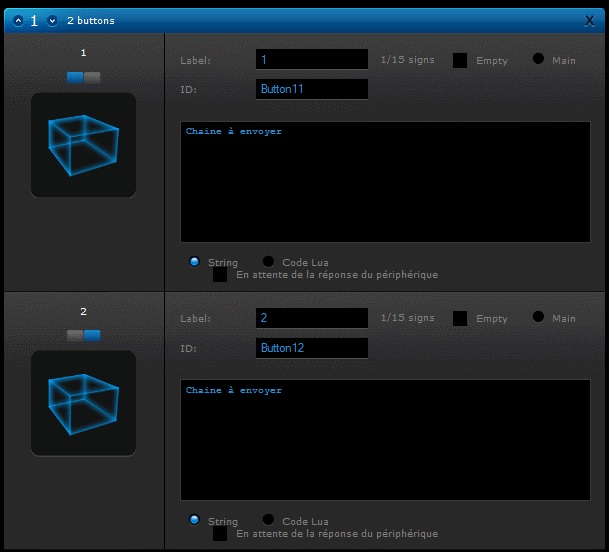The image size is (609, 552).
Task: Enable the Empty checkbox for button 2
Action: (460, 319)
